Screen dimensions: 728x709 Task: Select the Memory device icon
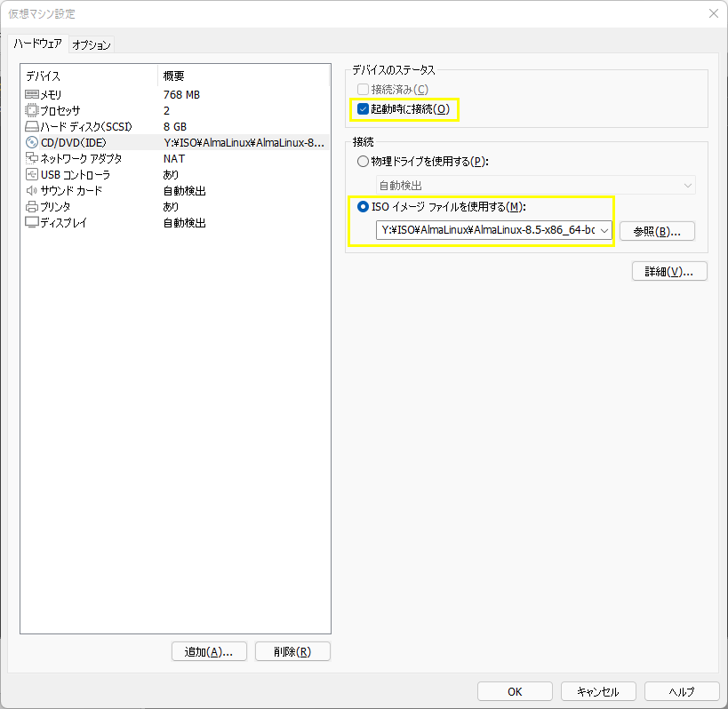click(32, 94)
